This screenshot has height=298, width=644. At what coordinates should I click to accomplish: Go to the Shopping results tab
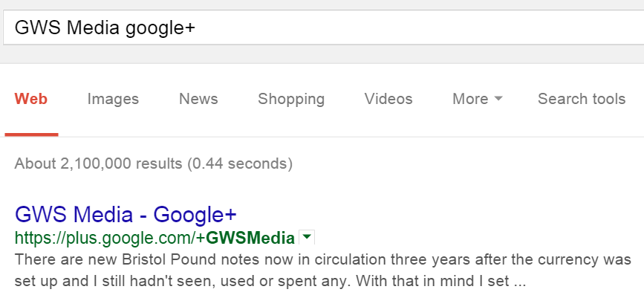[x=291, y=99]
